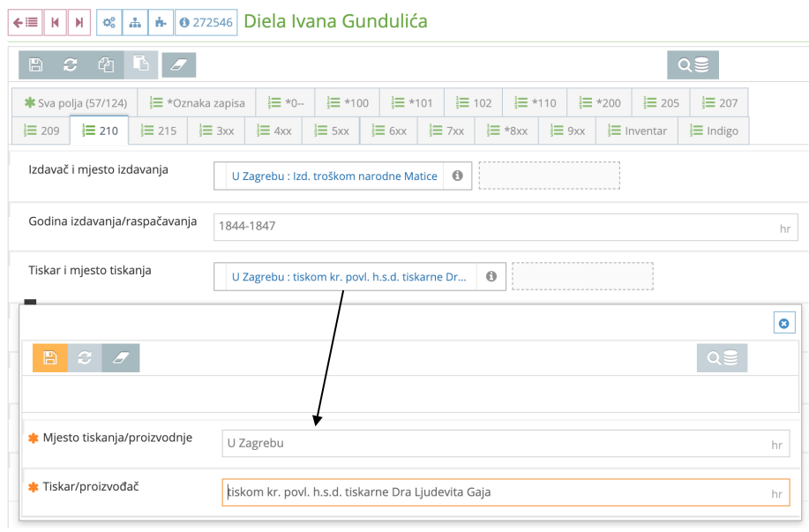Go to next record using arrow icon
The image size is (809, 532).
(x=79, y=22)
